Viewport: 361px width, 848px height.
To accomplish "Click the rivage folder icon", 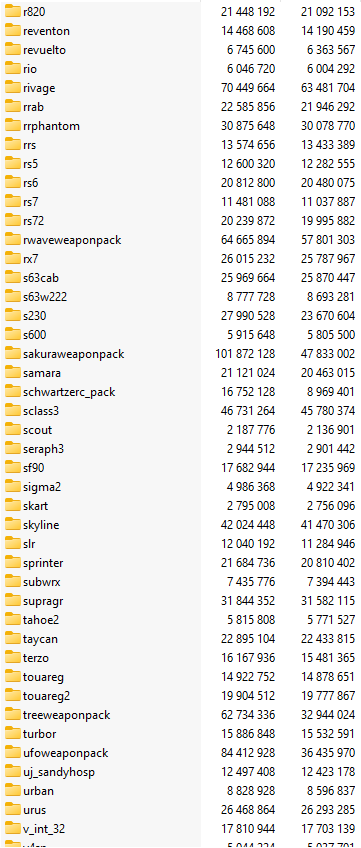I will tap(12, 88).
